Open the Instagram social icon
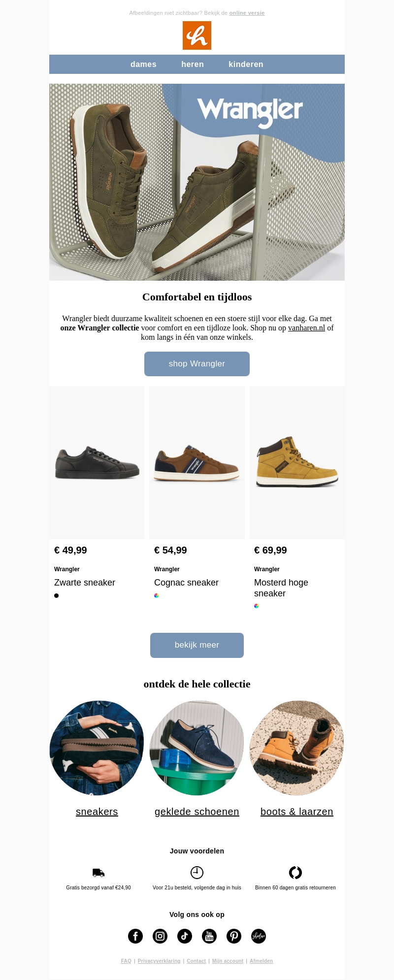Screen dimensions: 394x980 pyautogui.click(x=160, y=936)
